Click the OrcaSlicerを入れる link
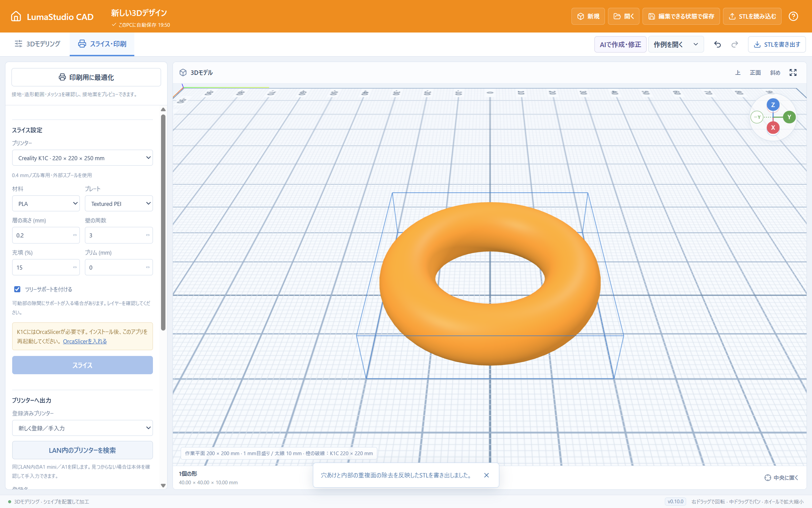Image resolution: width=812 pixels, height=508 pixels. click(85, 341)
